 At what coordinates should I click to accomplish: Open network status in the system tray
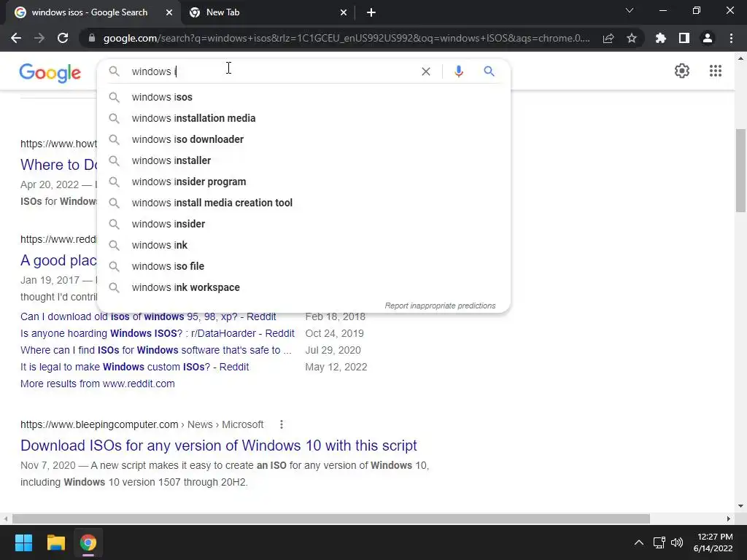(659, 542)
